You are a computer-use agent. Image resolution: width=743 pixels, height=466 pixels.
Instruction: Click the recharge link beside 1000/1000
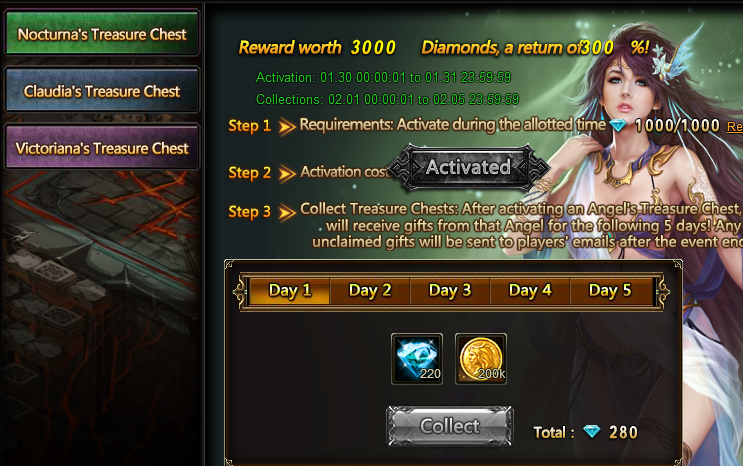pos(735,126)
